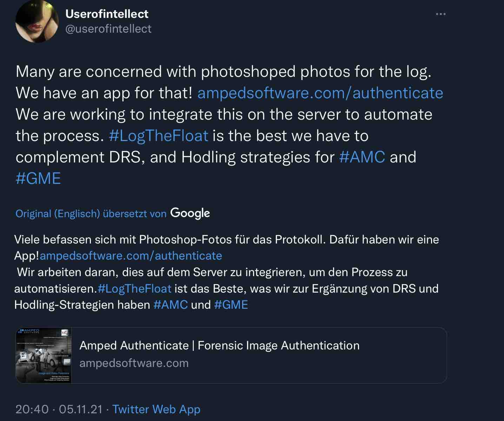Open the Userofintellect display name
Image resolution: width=504 pixels, height=421 pixels.
pyautogui.click(x=107, y=14)
